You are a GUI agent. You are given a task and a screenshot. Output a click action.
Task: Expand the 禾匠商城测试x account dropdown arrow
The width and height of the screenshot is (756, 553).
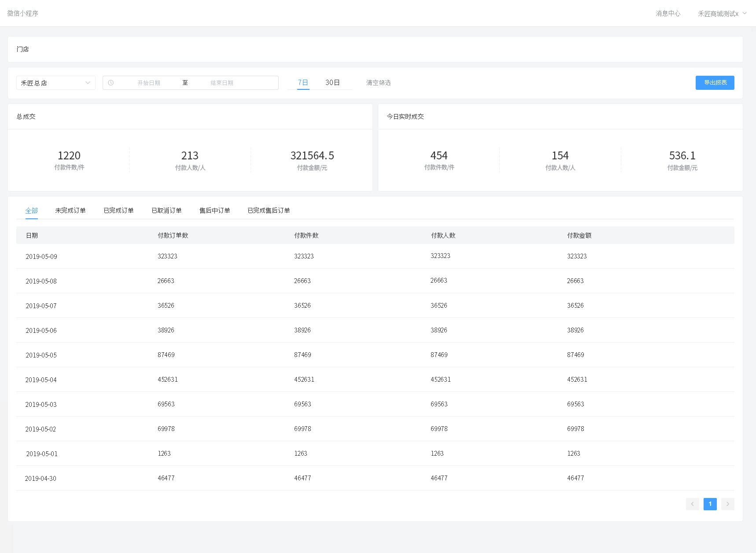(x=745, y=13)
